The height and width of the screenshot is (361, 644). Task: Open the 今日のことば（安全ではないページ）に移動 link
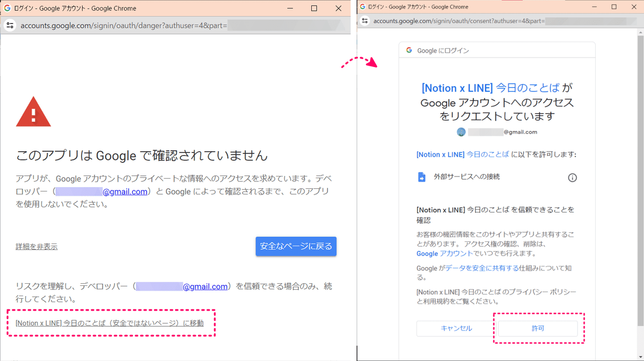click(109, 323)
